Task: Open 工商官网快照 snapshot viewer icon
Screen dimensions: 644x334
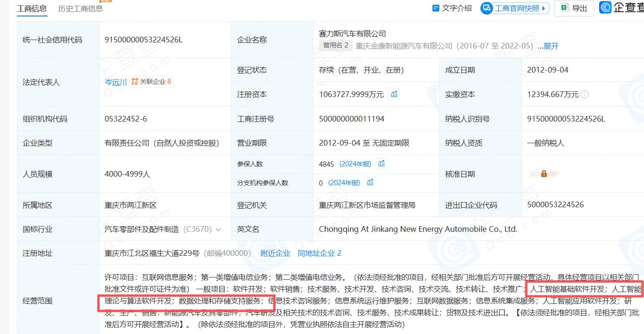Action: 487,8
